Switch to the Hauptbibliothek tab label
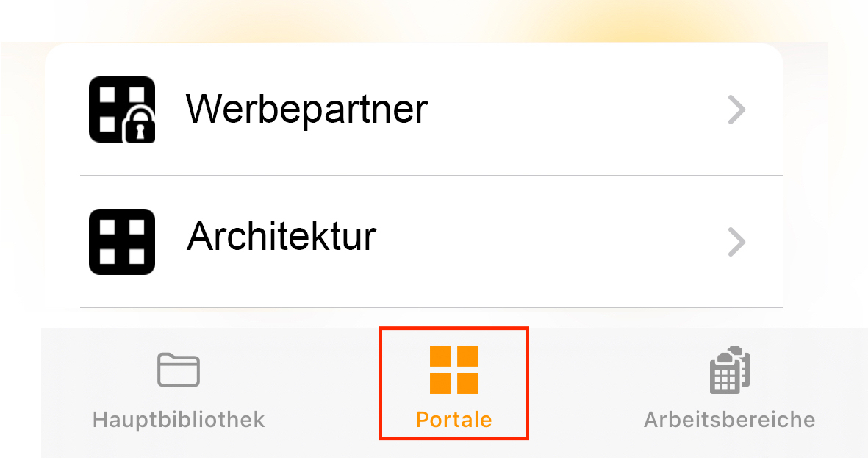Screen dimensions: 868x458 (x=179, y=420)
